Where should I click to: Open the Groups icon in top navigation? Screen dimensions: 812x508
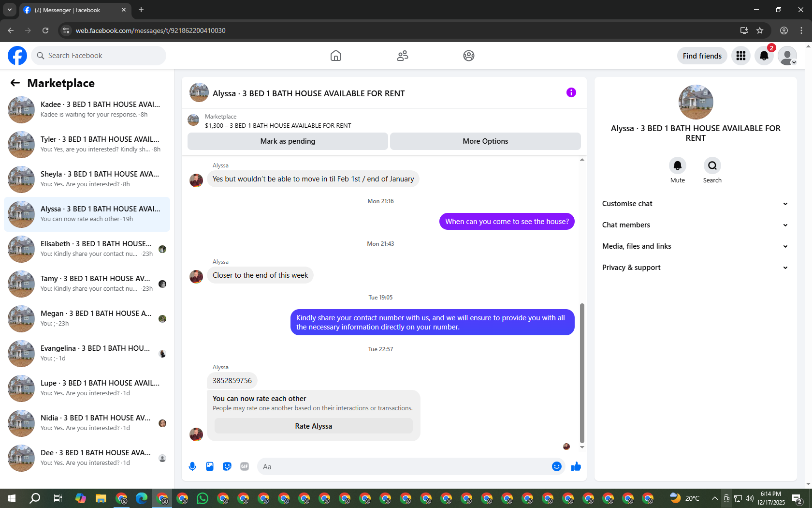(x=469, y=56)
